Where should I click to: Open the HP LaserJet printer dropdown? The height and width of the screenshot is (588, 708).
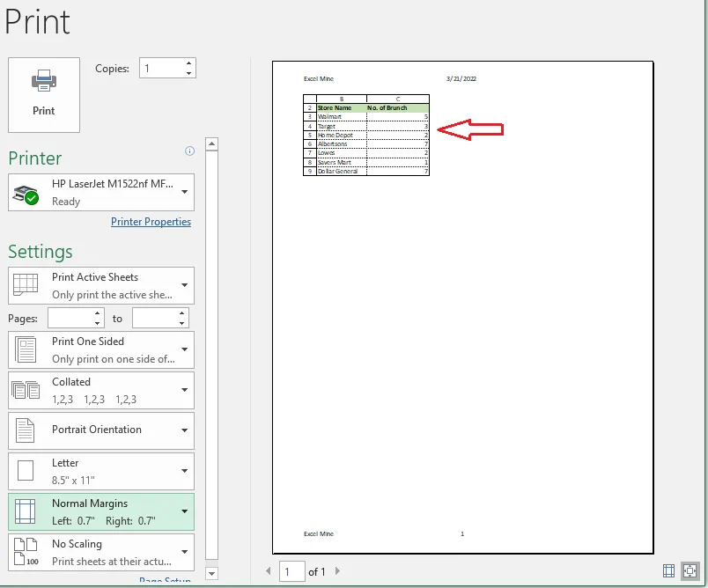click(101, 192)
